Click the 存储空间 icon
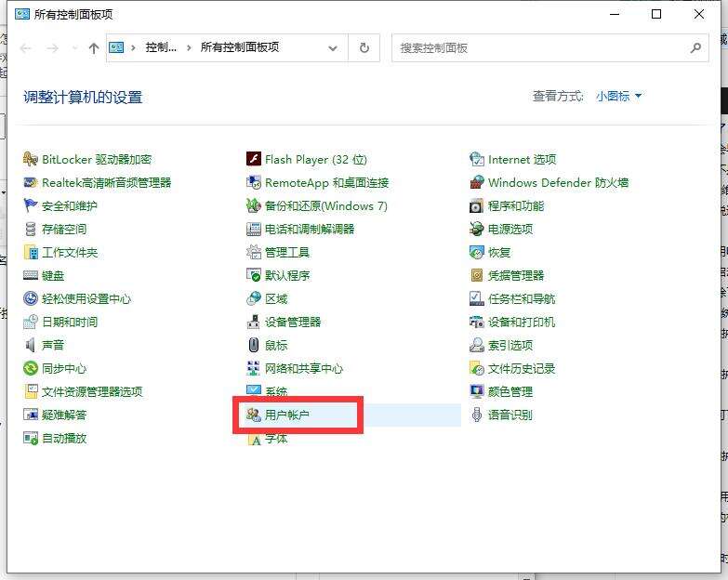728x580 pixels. tap(30, 230)
